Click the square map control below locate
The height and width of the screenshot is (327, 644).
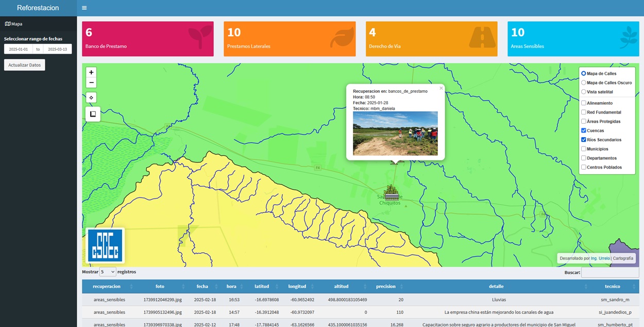click(x=93, y=114)
